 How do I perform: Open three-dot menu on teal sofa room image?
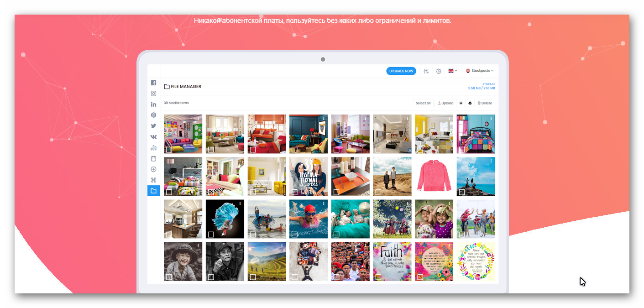point(324,118)
